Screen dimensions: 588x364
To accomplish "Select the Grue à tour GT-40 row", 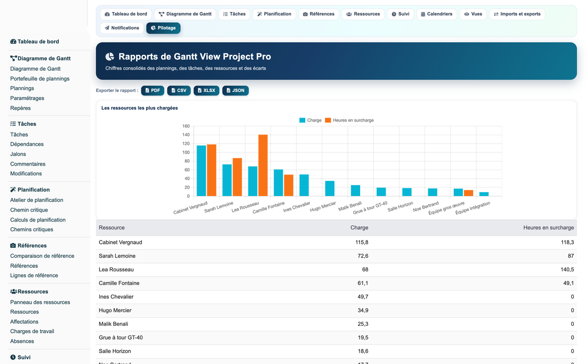I will tap(336, 338).
